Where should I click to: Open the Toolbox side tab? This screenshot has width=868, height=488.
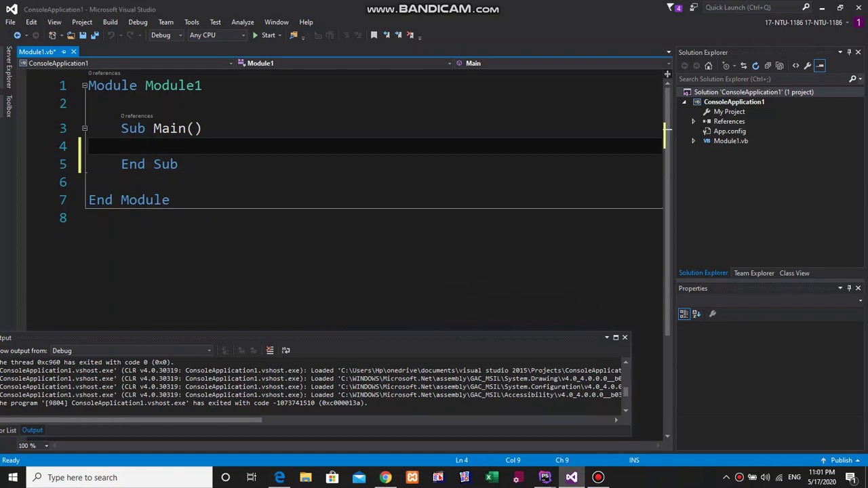(9, 106)
